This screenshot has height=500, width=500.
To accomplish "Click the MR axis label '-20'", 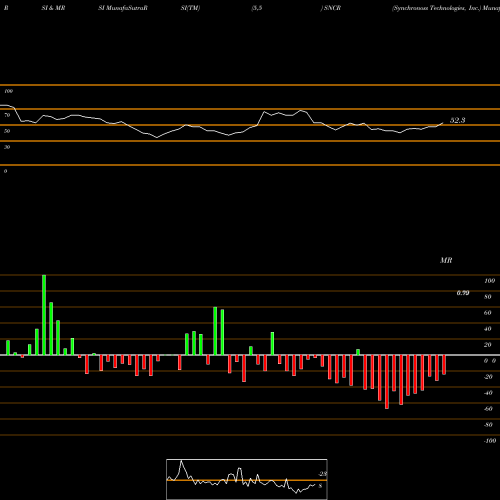I will pyautogui.click(x=488, y=377).
